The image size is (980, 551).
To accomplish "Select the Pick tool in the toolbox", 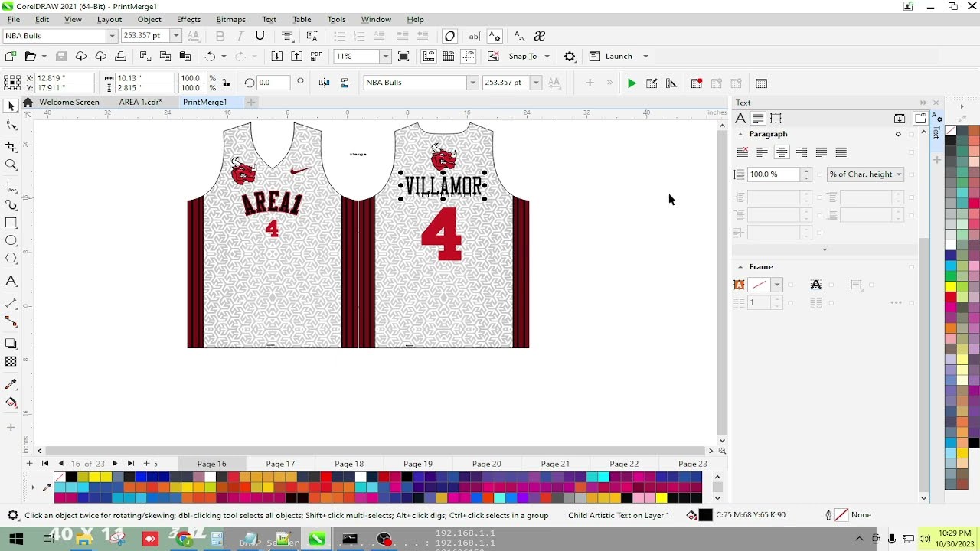I will click(x=11, y=106).
